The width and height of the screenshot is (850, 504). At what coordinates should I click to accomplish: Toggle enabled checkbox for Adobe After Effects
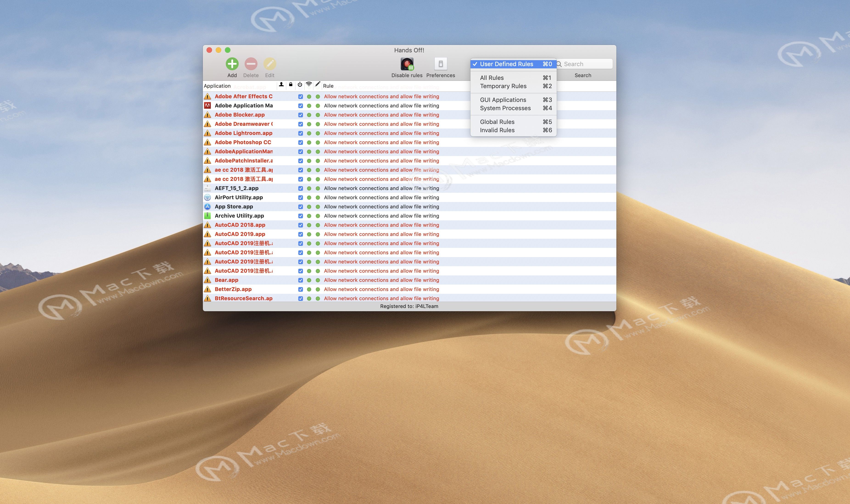pyautogui.click(x=301, y=96)
